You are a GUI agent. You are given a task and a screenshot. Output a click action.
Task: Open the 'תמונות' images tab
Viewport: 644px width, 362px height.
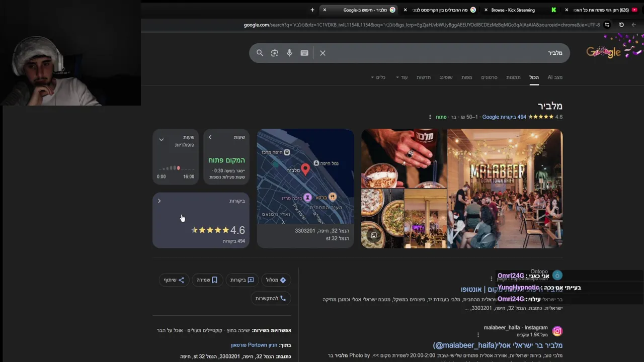click(x=513, y=77)
